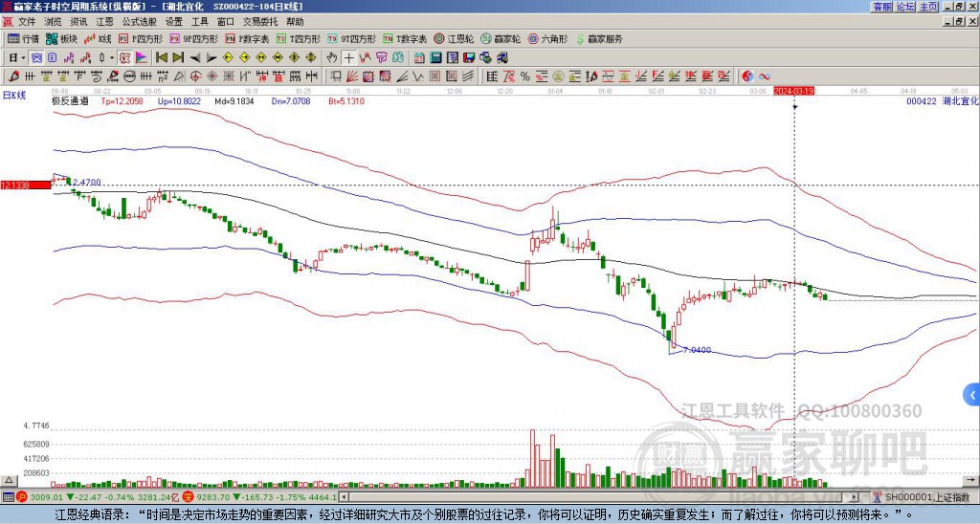Click the black left arrow icon
Image resolution: width=980 pixels, height=524 pixels.
coord(195,58)
